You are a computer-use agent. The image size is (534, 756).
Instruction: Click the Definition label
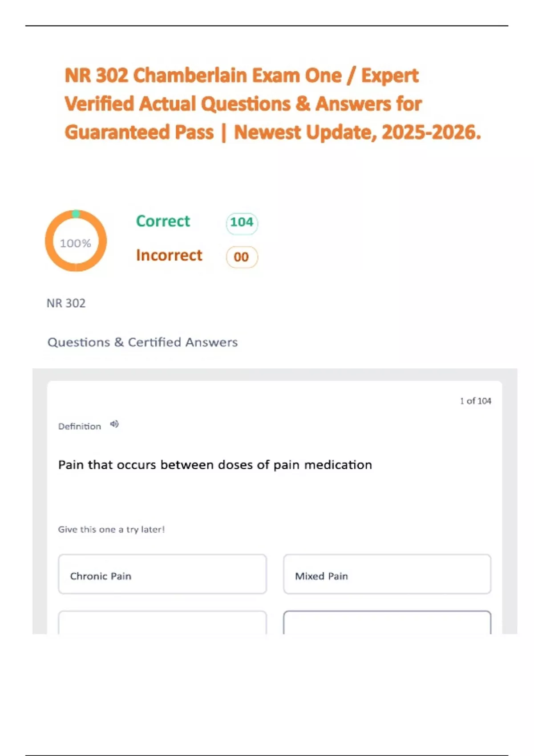(80, 426)
